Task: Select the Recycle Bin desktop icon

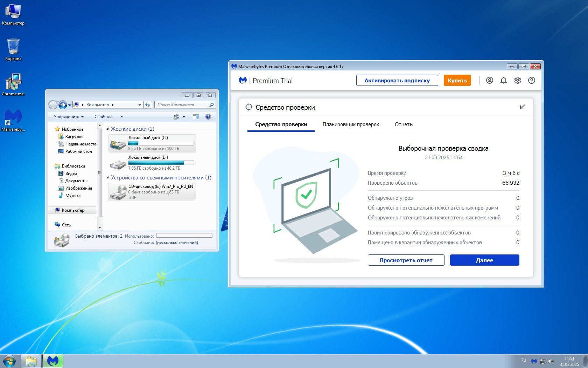Action: tap(13, 49)
